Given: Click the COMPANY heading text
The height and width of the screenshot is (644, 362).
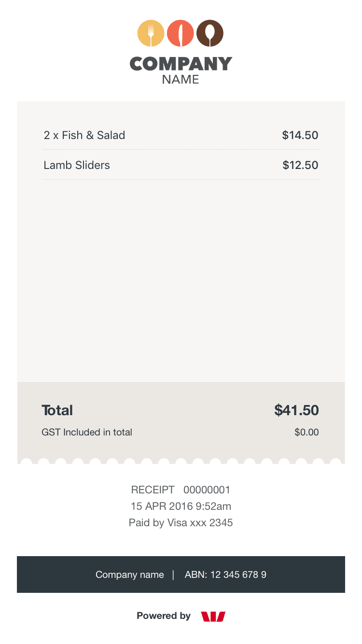Looking at the screenshot, I should pos(181,64).
